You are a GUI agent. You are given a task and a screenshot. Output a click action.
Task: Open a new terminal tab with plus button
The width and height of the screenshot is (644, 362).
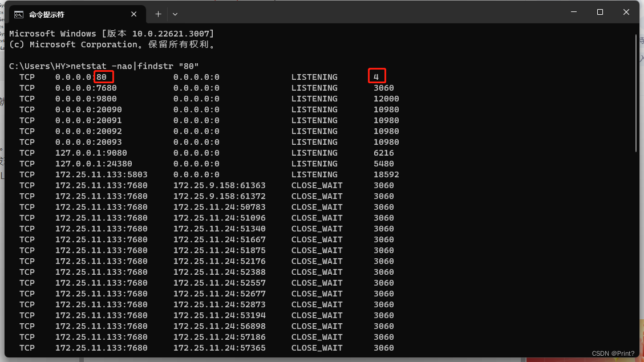158,14
